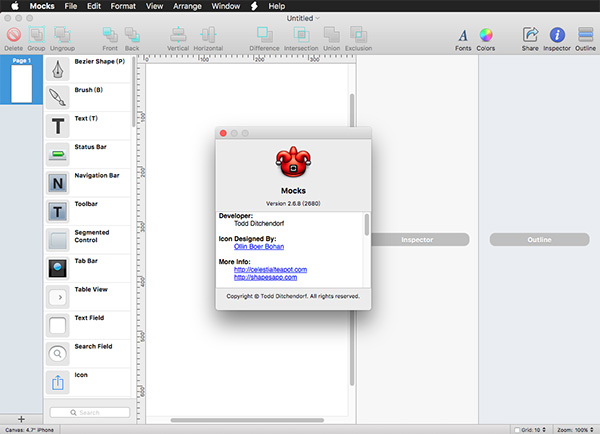
Task: Click the Share toolbar icon
Action: (x=530, y=35)
